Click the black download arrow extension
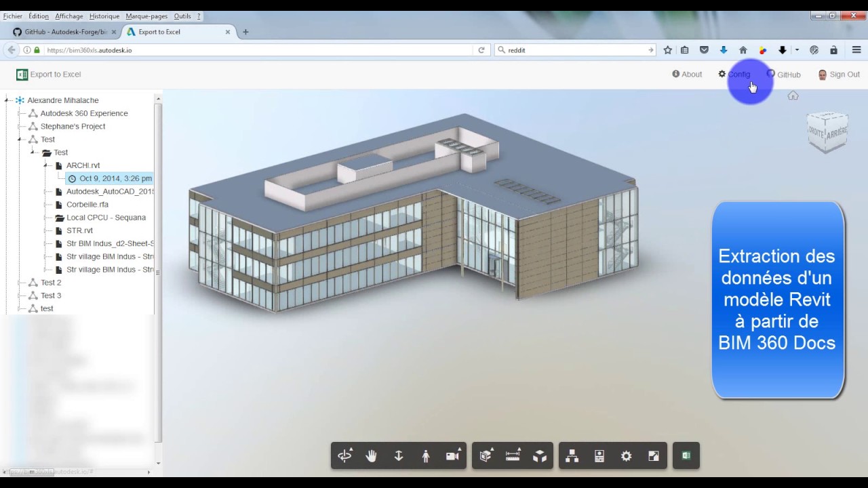This screenshot has height=488, width=868. (x=783, y=50)
